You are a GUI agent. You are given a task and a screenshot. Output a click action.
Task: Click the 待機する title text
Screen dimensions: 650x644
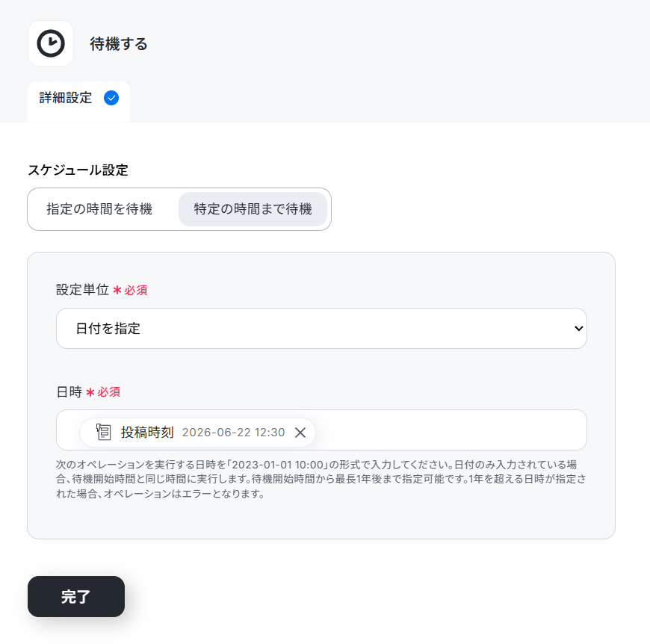tap(119, 43)
